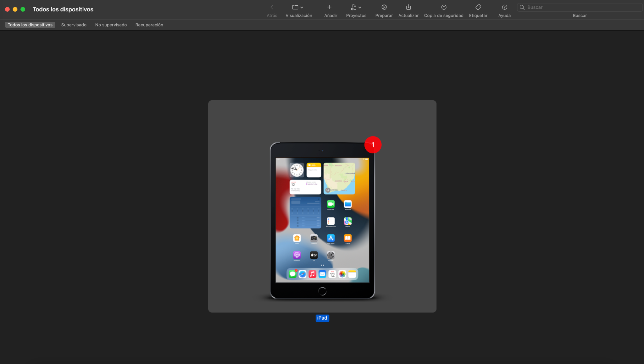Screen dimensions: 644x364
Task: Click the Add (Añadir) plus icon
Action: click(x=329, y=7)
